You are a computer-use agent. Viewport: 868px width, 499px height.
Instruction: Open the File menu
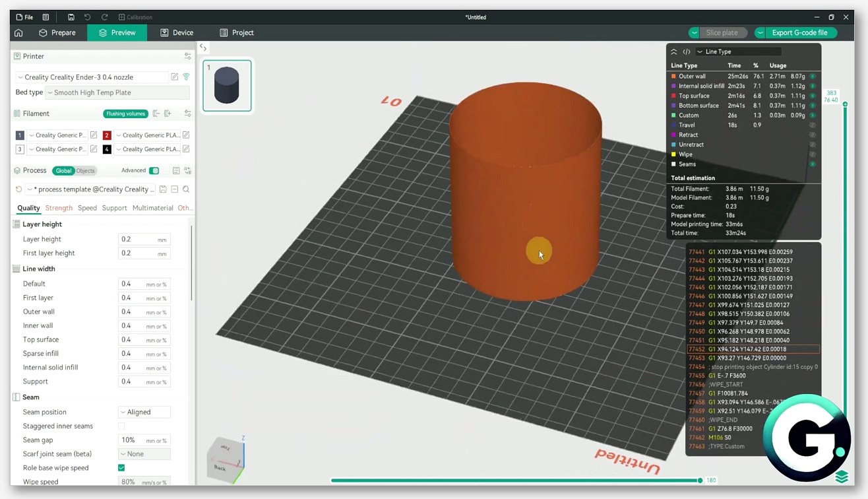tap(24, 17)
